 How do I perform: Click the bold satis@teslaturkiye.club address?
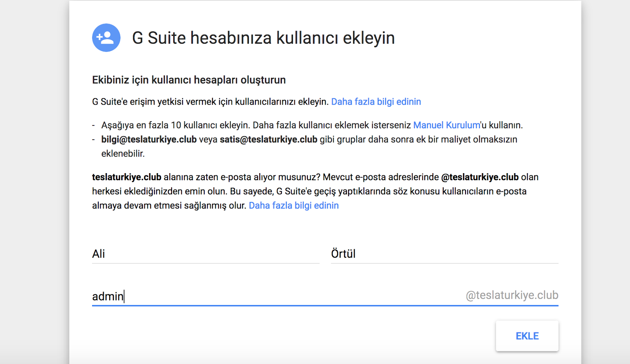(x=269, y=139)
